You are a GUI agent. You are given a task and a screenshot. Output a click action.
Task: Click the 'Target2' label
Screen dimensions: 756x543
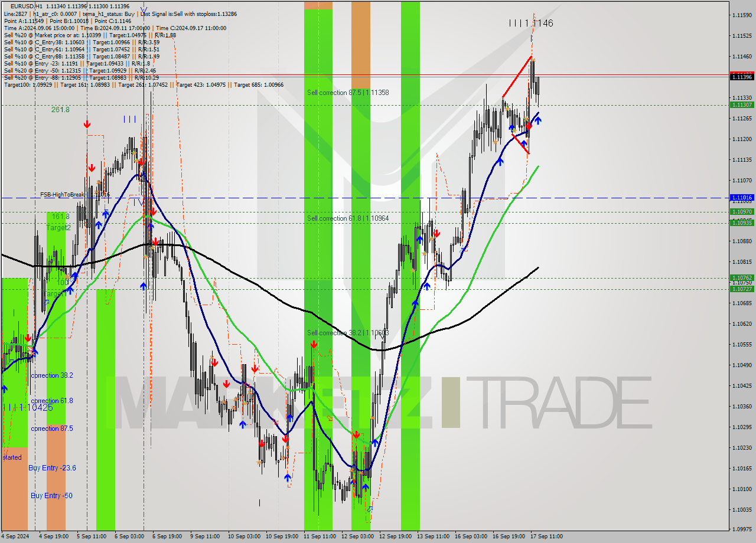click(x=58, y=227)
